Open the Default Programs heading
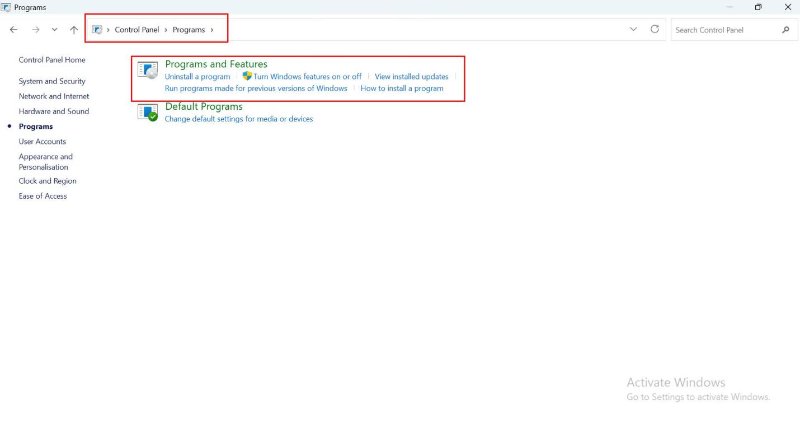 pos(204,107)
